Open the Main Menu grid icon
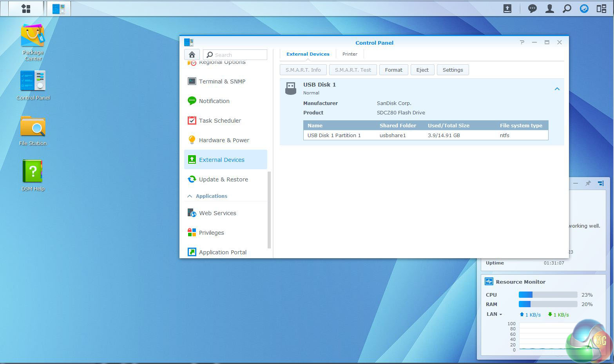Image resolution: width=614 pixels, height=364 pixels. (x=26, y=8)
